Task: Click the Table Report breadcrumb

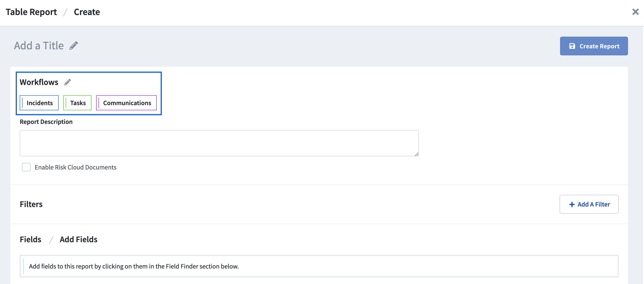Action: (31, 12)
